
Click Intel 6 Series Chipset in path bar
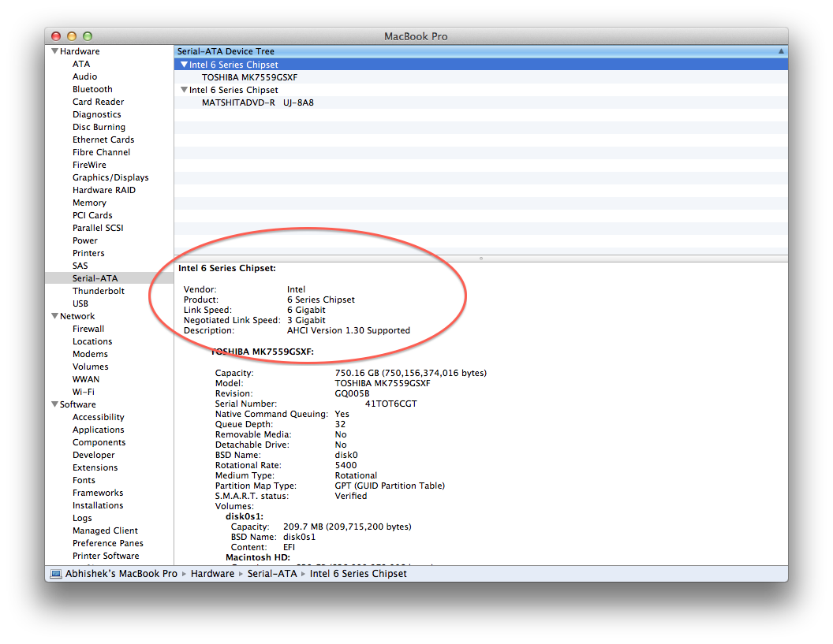click(358, 574)
